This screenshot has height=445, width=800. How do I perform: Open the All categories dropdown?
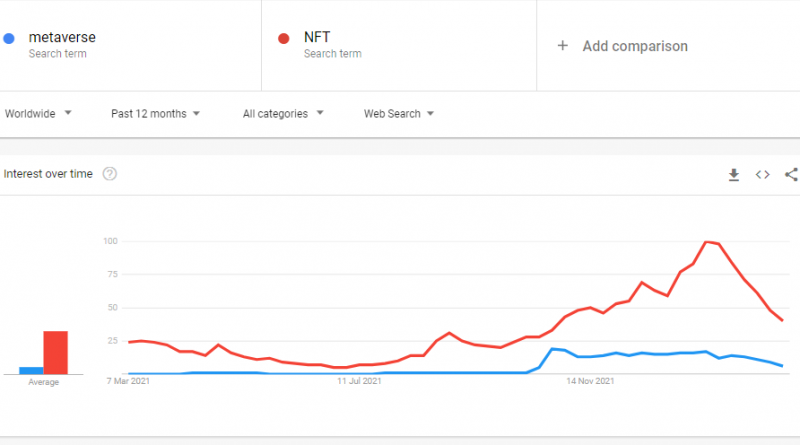pyautogui.click(x=283, y=114)
